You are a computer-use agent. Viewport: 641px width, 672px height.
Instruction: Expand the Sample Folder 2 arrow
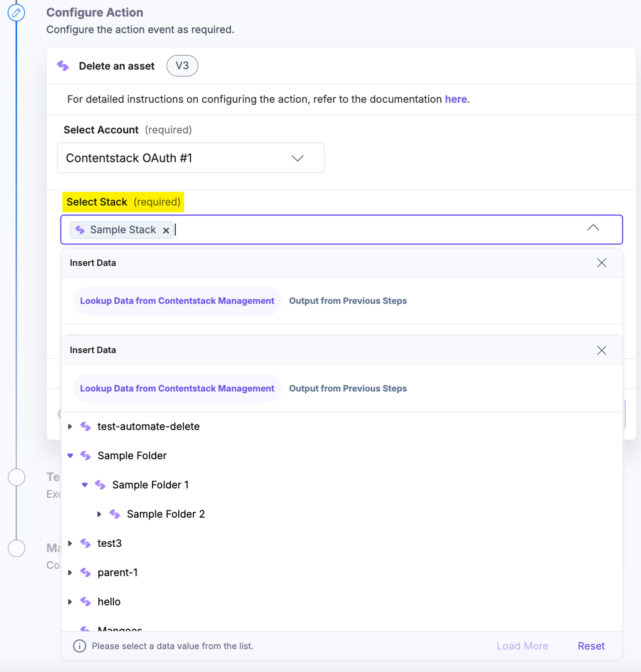(x=99, y=514)
